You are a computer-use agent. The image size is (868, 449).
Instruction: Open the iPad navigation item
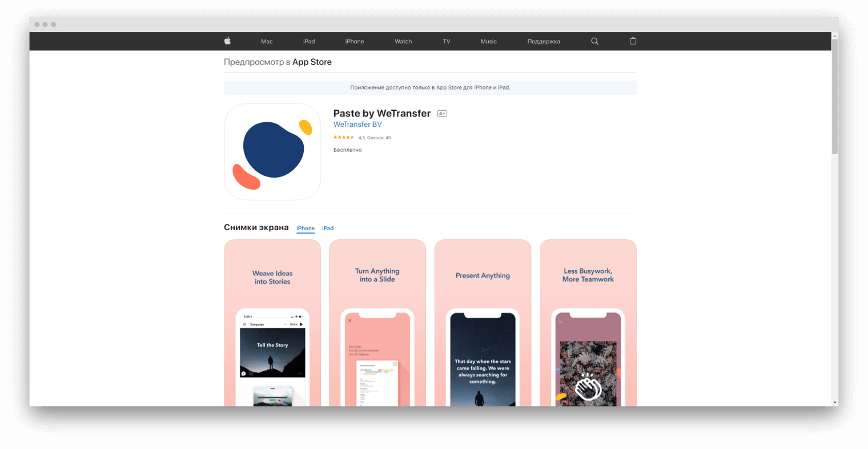tap(309, 41)
